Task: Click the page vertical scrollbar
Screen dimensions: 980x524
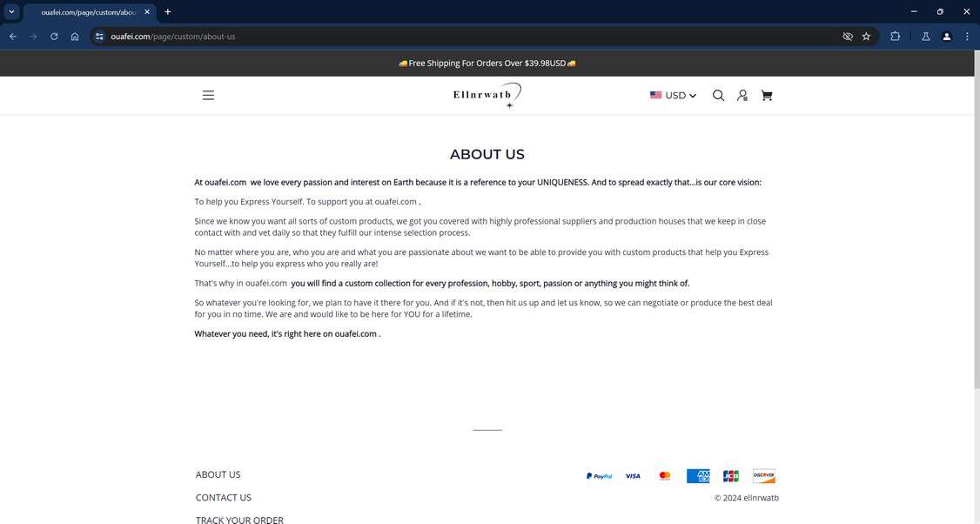Action: [977, 218]
